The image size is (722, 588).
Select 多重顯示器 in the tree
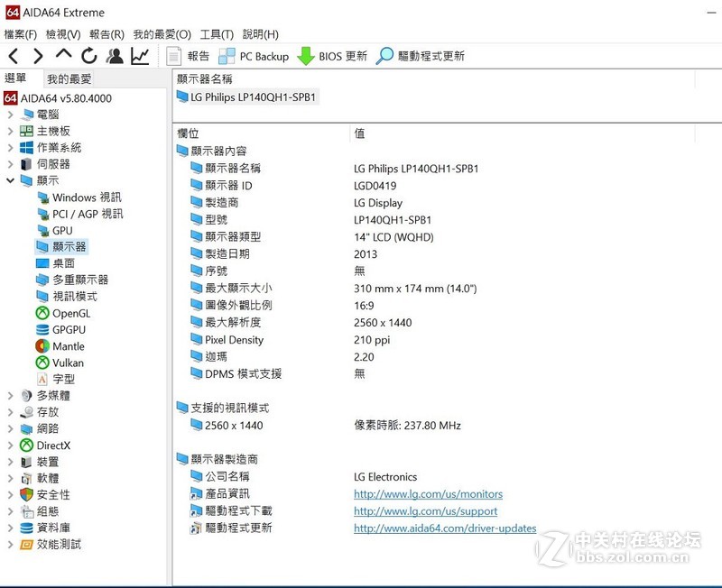tap(80, 280)
